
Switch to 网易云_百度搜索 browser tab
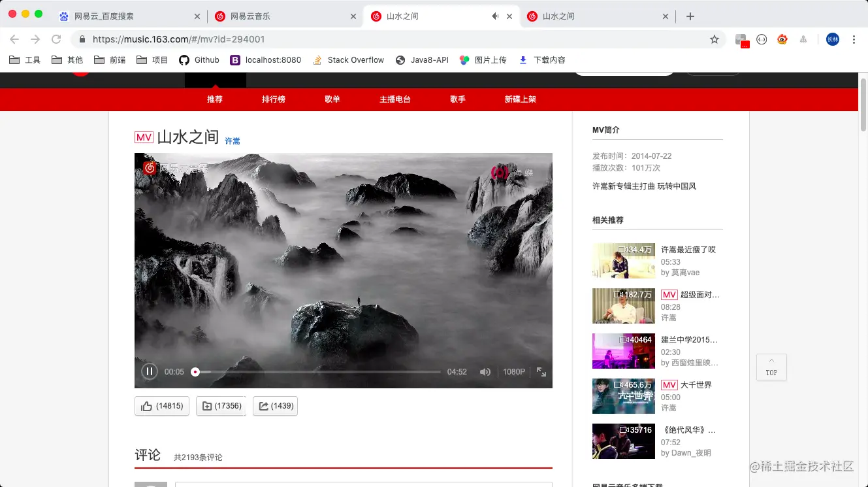[x=129, y=16]
